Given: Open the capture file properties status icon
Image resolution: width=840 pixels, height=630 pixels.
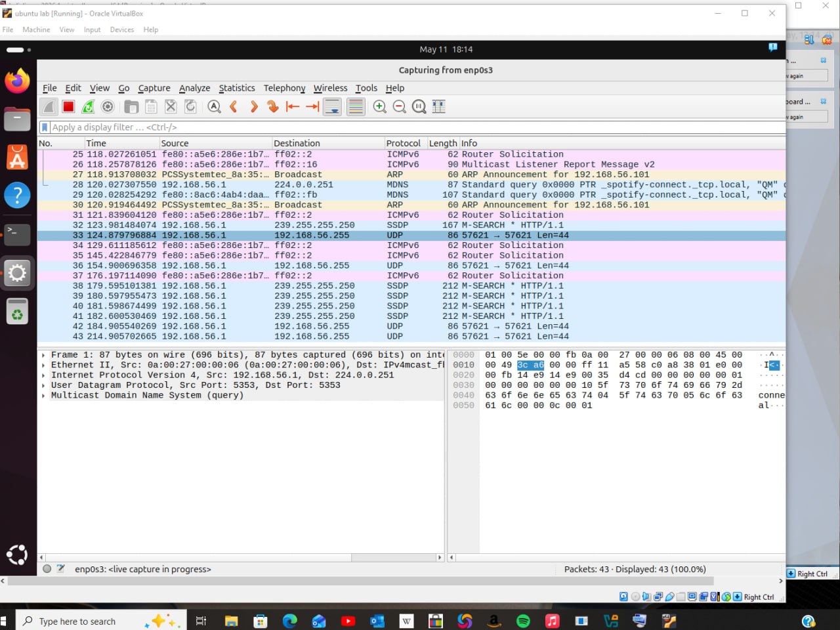Looking at the screenshot, I should pos(61,569).
